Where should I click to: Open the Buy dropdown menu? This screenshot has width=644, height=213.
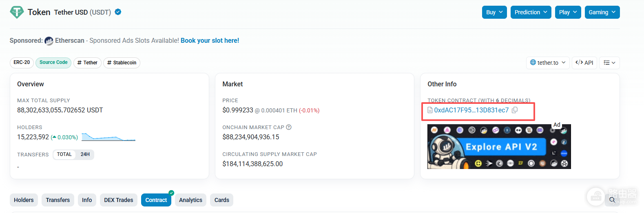494,12
